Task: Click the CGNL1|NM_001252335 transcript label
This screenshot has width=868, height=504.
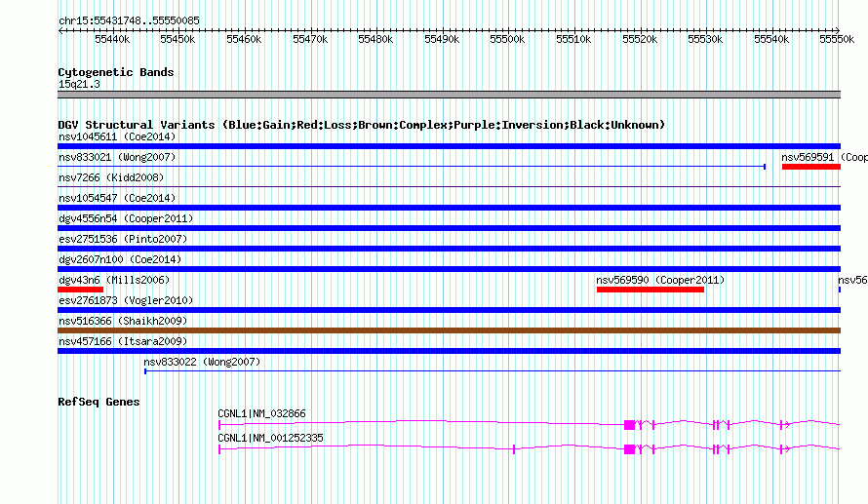Action: pos(270,438)
